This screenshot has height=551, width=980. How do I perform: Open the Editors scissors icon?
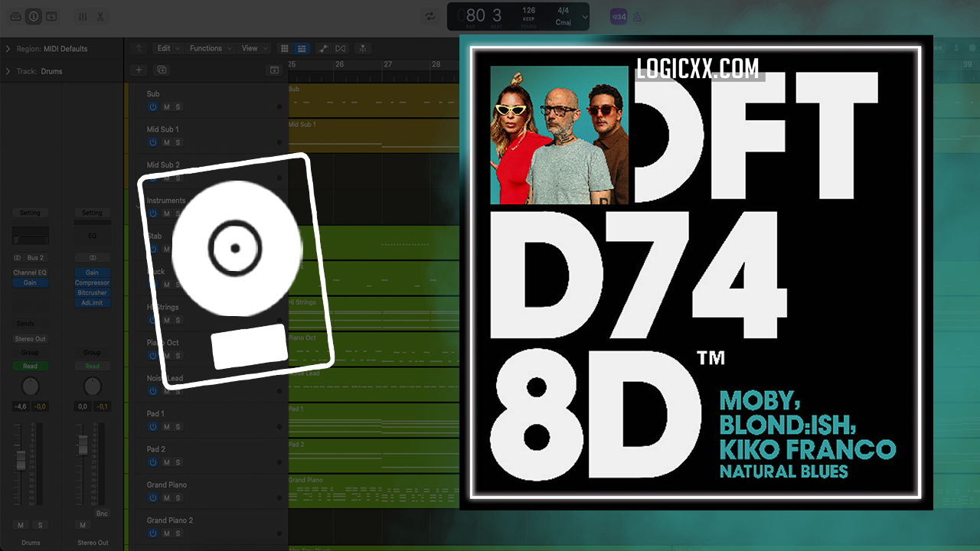[100, 16]
